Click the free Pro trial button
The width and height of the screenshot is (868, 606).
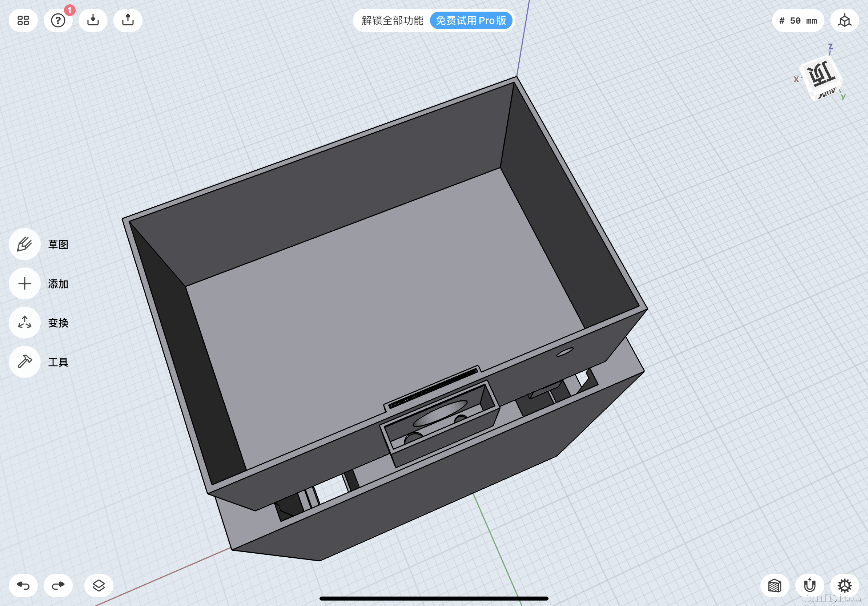coord(471,20)
